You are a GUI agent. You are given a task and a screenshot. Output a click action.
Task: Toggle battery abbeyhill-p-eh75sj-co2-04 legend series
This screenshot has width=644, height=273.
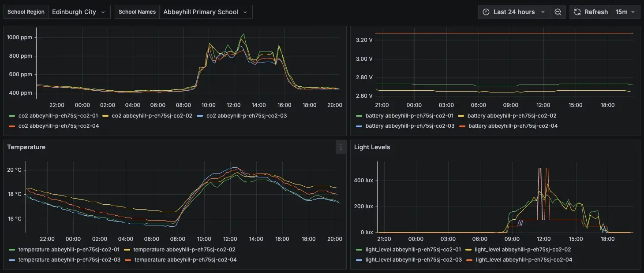513,126
